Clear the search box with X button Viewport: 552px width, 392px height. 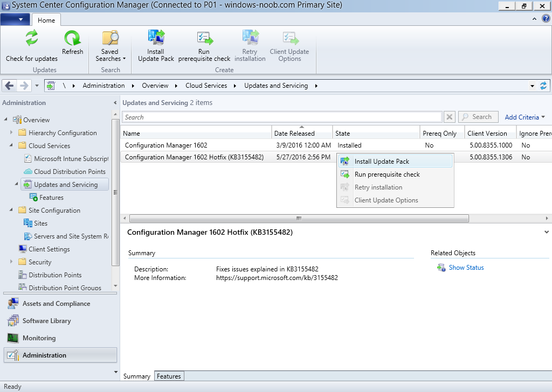(x=450, y=117)
